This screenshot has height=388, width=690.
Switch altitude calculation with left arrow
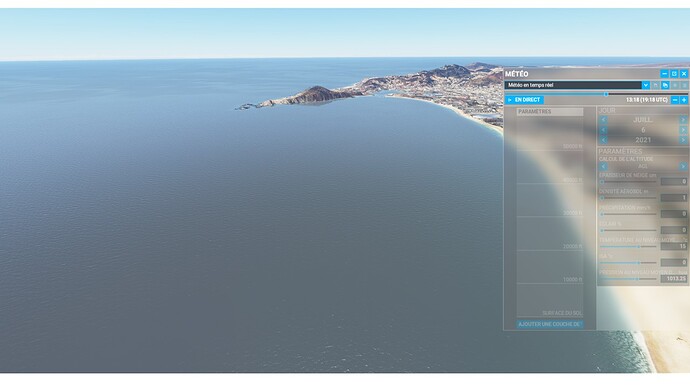point(604,167)
